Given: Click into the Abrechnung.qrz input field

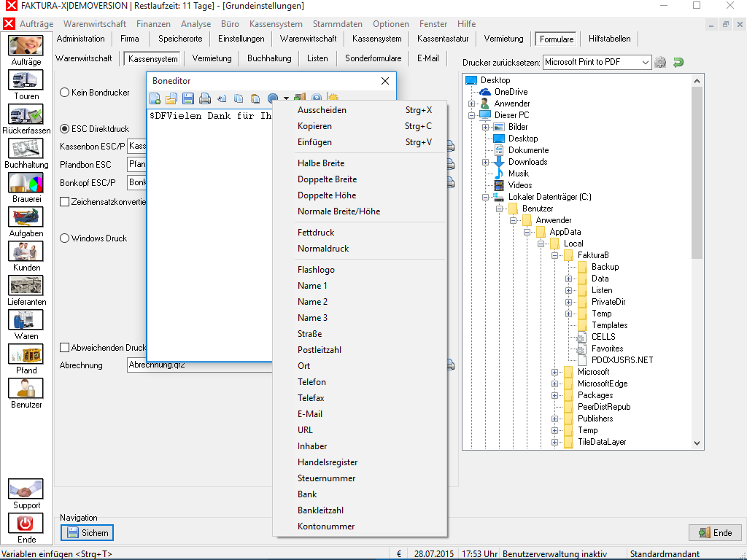Looking at the screenshot, I should [x=200, y=366].
